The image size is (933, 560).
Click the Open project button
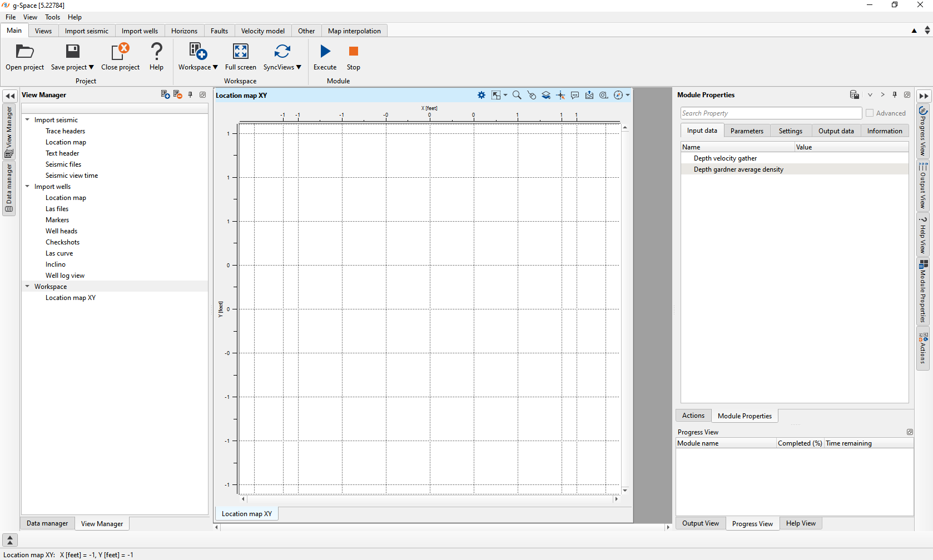point(24,56)
